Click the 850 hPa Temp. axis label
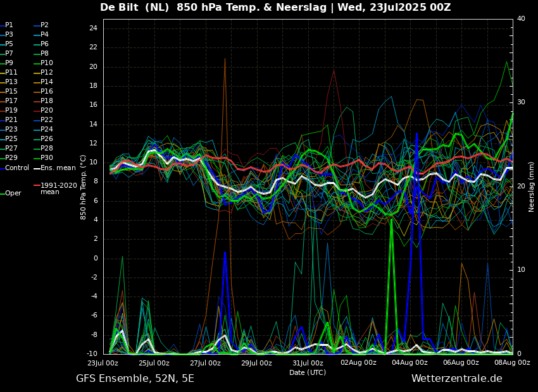 point(84,187)
